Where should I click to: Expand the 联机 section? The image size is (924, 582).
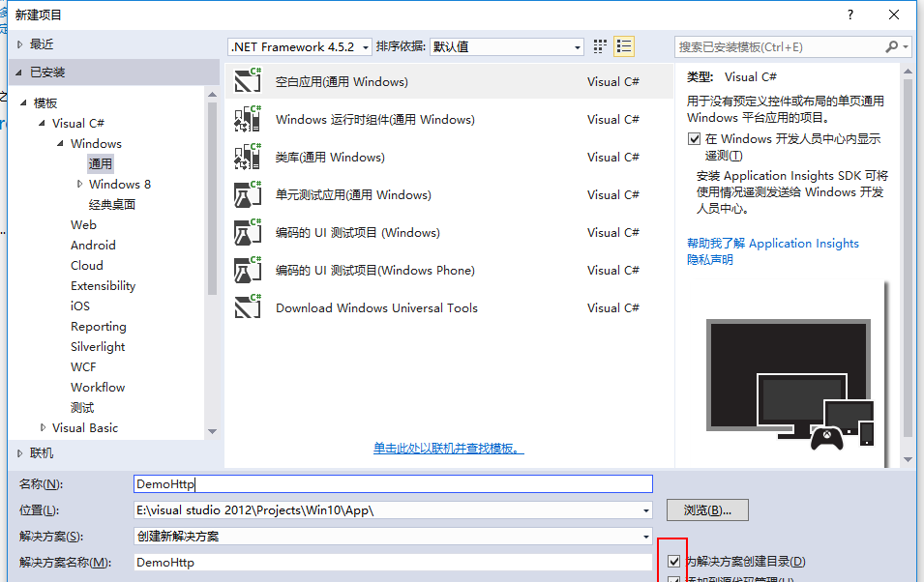point(19,453)
